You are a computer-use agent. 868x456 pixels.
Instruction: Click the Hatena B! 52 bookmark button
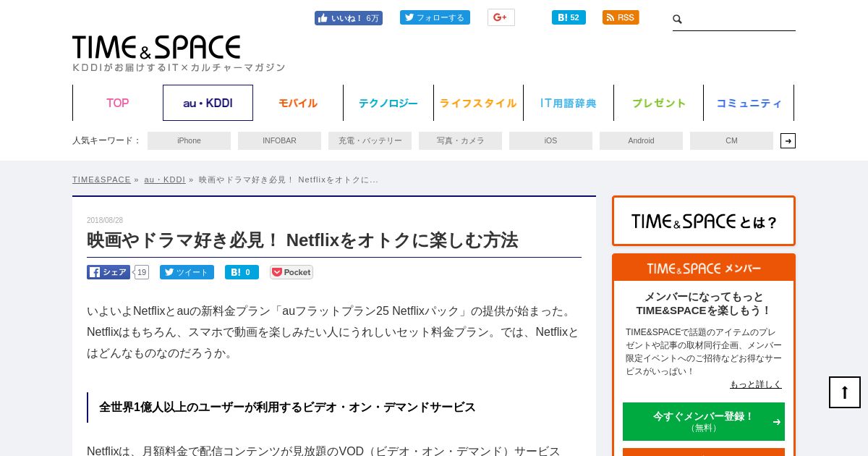click(x=569, y=17)
